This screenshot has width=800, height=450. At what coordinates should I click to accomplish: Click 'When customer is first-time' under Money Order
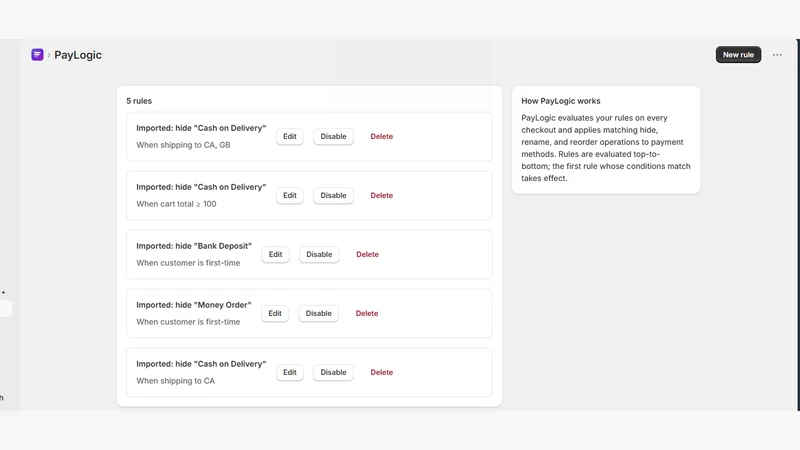(x=188, y=322)
